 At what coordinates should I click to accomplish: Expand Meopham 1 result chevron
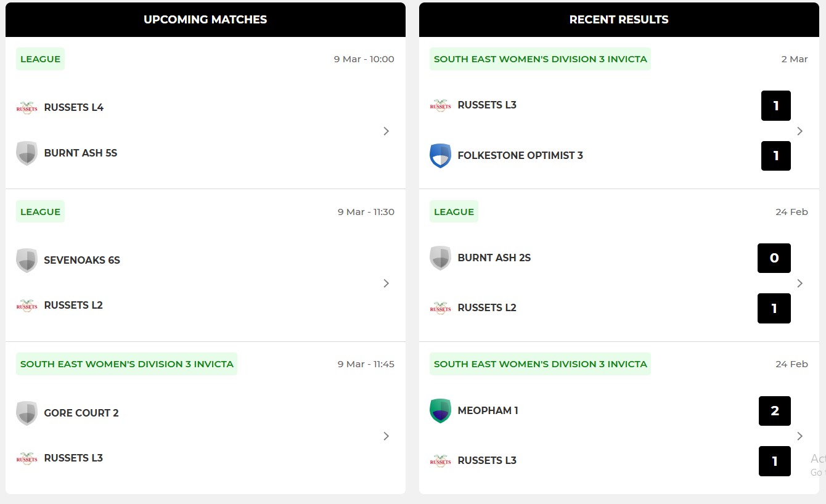[799, 436]
